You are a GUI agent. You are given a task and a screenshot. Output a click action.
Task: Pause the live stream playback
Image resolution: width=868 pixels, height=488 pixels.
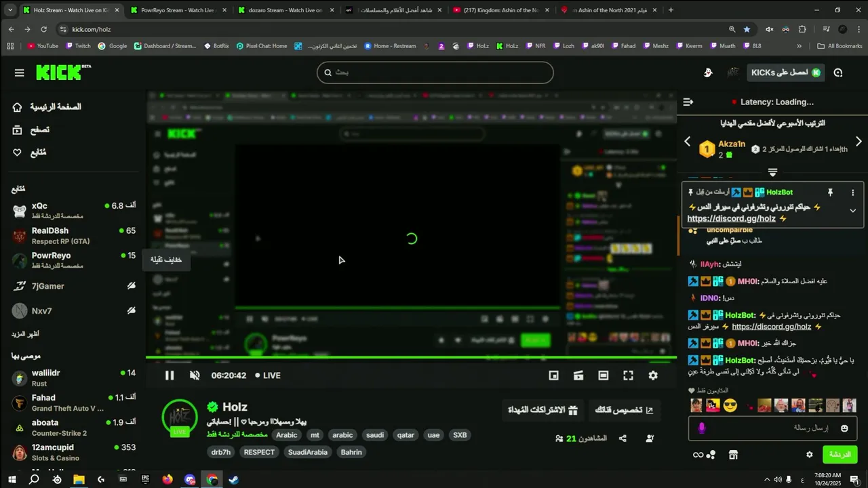click(x=170, y=375)
